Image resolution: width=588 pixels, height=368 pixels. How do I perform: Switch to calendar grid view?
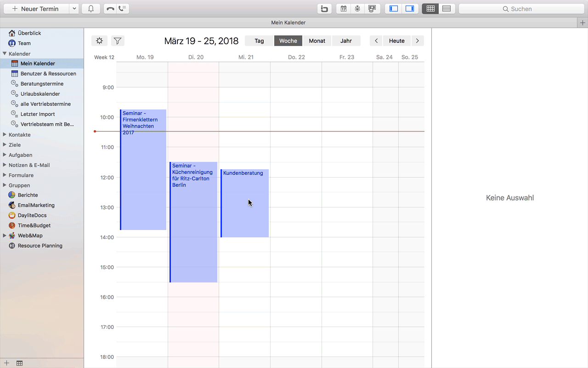pyautogui.click(x=430, y=9)
